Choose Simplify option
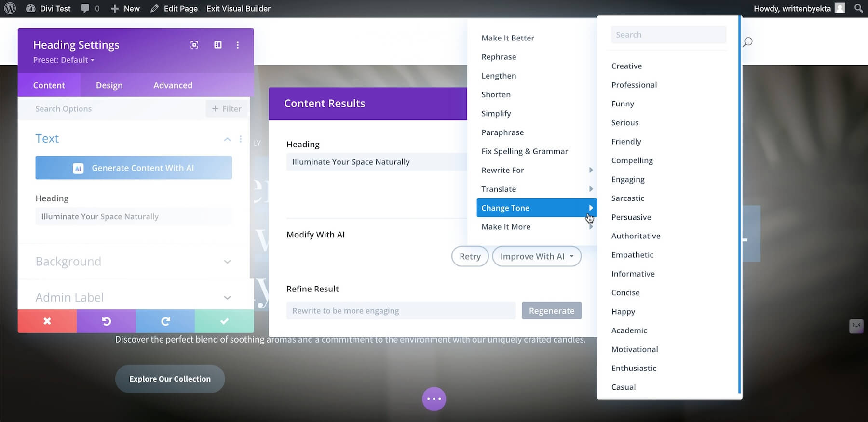Image resolution: width=868 pixels, height=422 pixels. pos(496,113)
